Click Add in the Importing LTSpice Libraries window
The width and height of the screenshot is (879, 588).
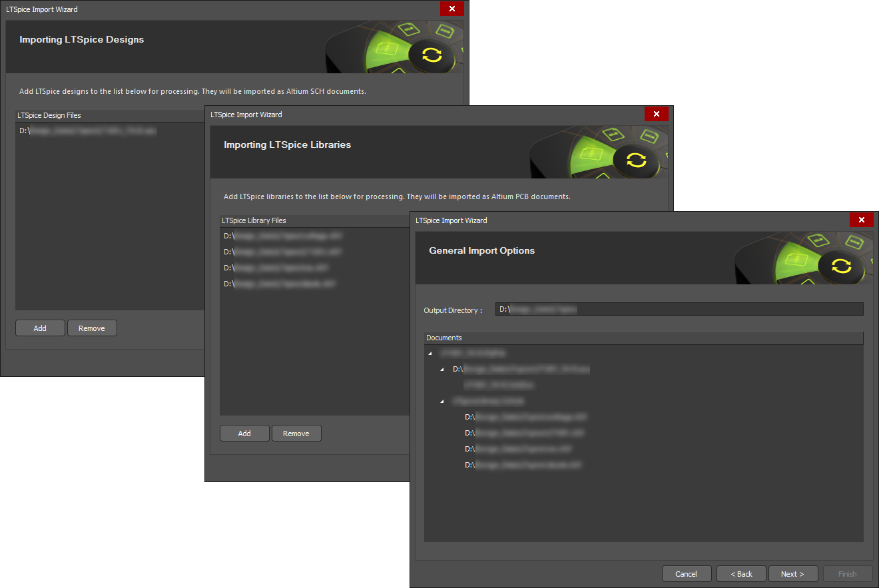pos(244,434)
